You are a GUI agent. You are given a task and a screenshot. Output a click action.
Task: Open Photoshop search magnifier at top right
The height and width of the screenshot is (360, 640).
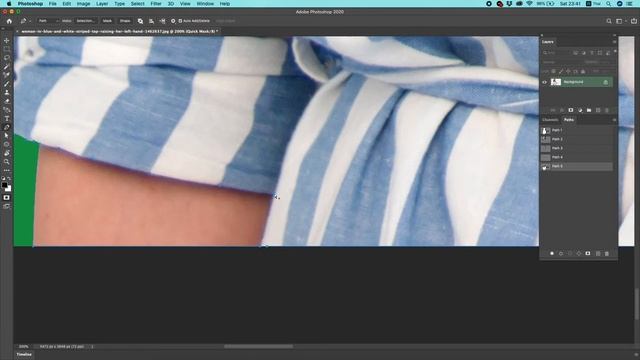click(609, 21)
